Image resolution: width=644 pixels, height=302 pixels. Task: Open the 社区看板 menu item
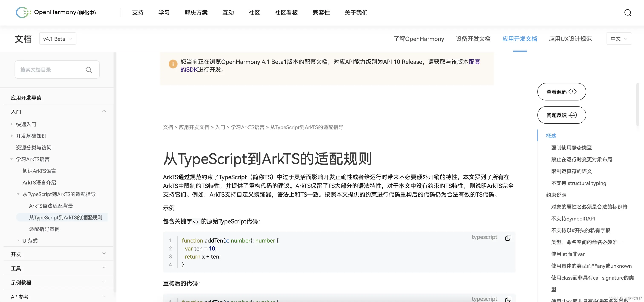[x=286, y=13]
